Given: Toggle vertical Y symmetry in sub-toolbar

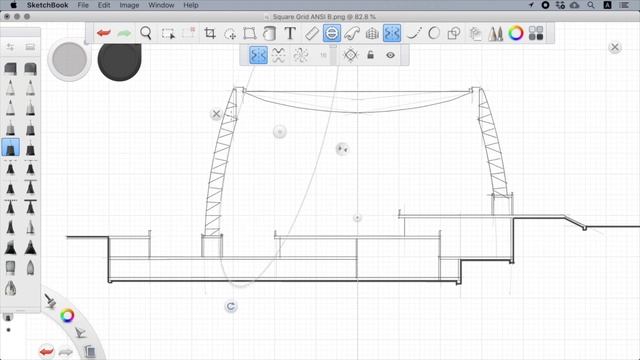Looking at the screenshot, I should pyautogui.click(x=258, y=55).
